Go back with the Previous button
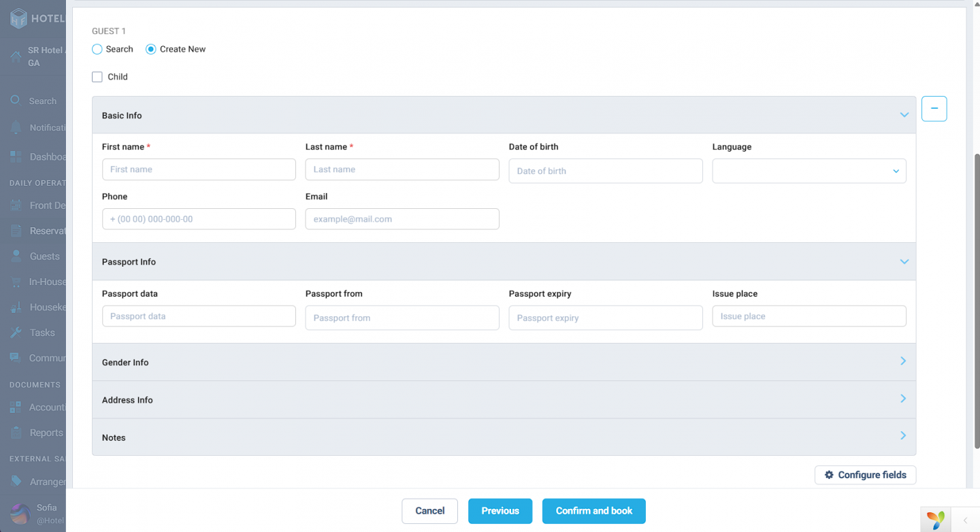Image resolution: width=980 pixels, height=532 pixels. pyautogui.click(x=500, y=511)
